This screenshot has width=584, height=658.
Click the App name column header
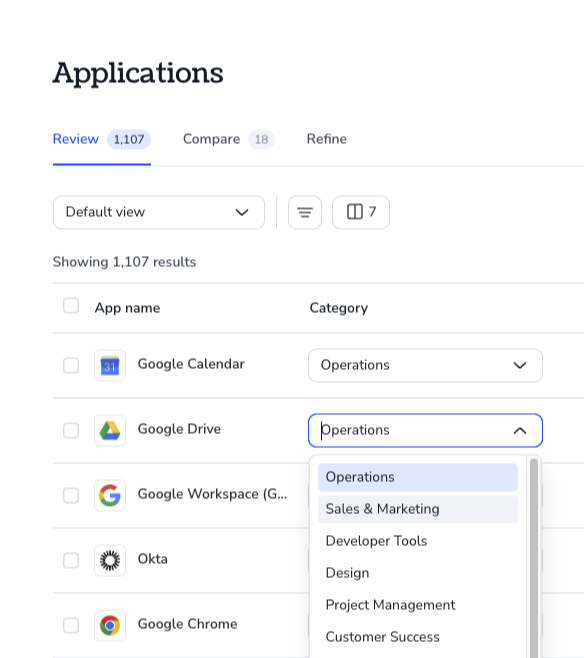click(127, 308)
